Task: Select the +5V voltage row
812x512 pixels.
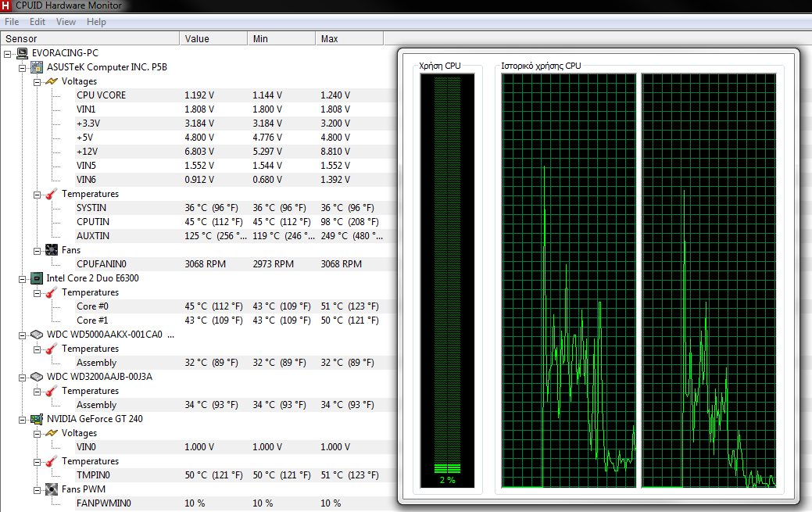Action: (x=235, y=138)
